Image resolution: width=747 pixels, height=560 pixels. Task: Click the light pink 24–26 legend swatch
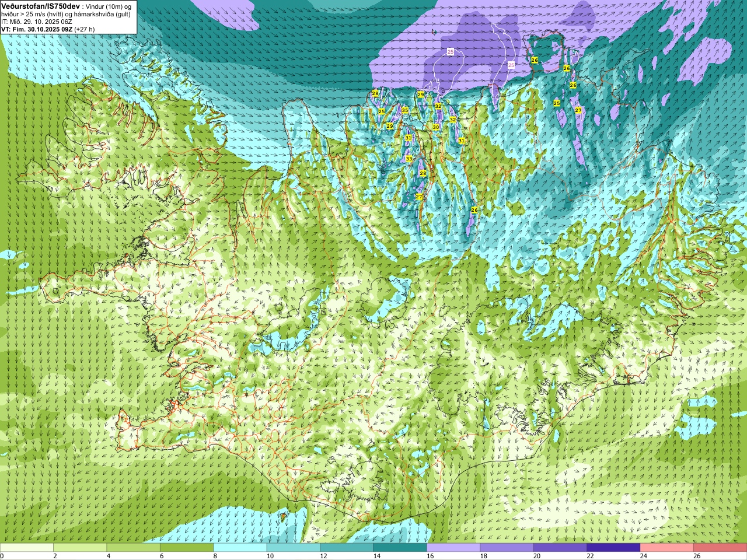coord(667,548)
